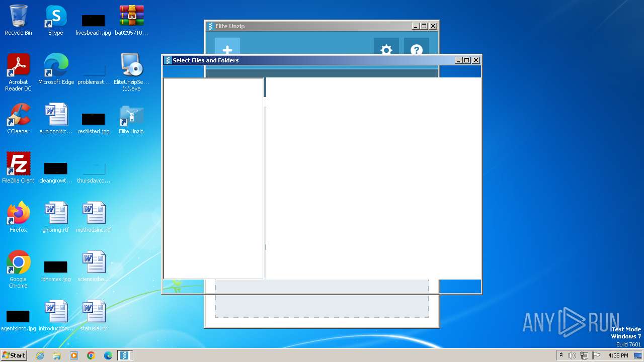Viewport: 644px width, 362px height.
Task: Maximize the Elite Unzip window
Action: click(x=424, y=26)
